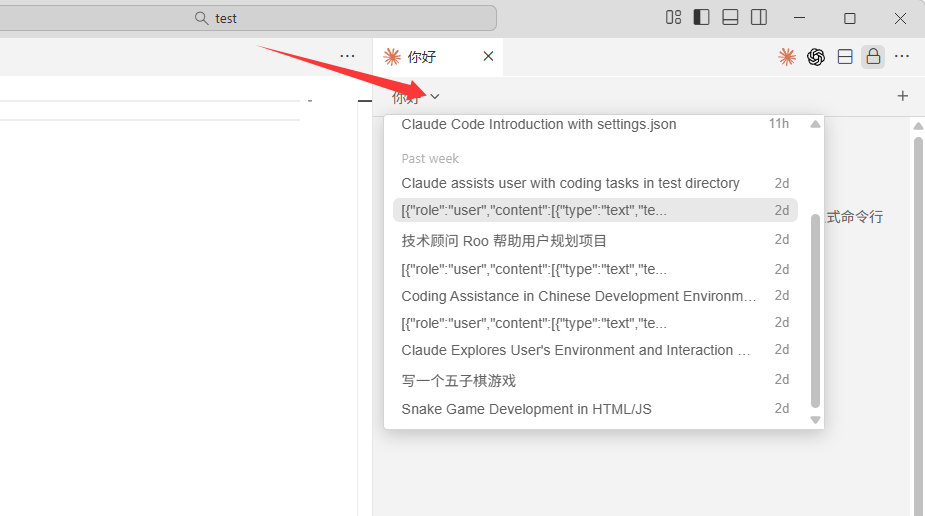Open right editor group more actions menu
Screen dimensions: 925x516
click(901, 57)
